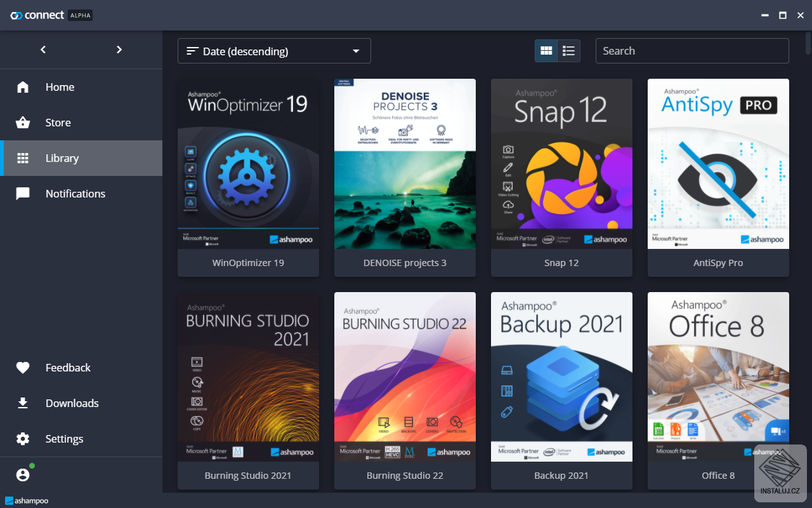Open Downloads in sidebar

point(81,403)
